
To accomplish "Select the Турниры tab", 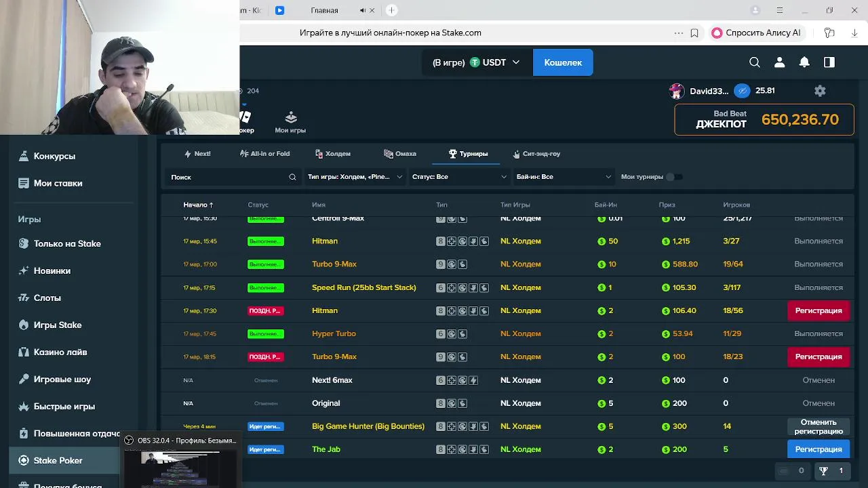I will (468, 154).
